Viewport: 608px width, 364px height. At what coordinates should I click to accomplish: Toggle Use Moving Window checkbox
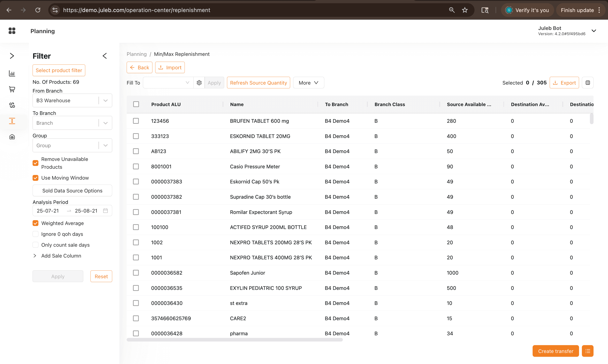pyautogui.click(x=36, y=178)
